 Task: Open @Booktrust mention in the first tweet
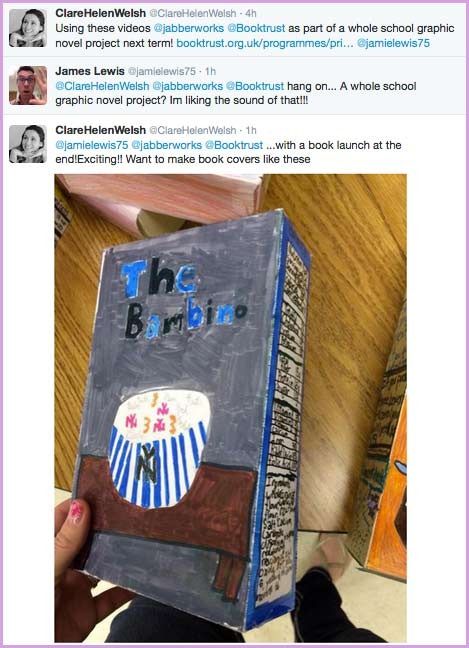pyautogui.click(x=256, y=28)
